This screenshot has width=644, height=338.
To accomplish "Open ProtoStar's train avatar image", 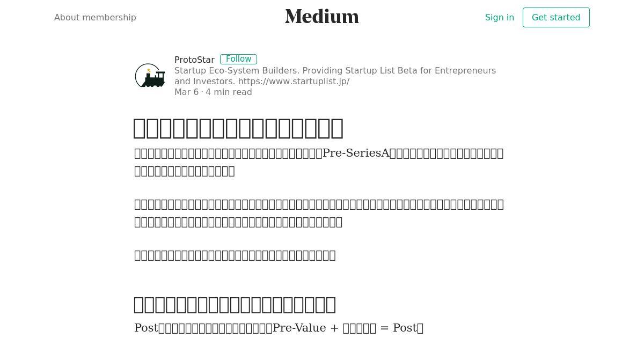I will point(150,76).
